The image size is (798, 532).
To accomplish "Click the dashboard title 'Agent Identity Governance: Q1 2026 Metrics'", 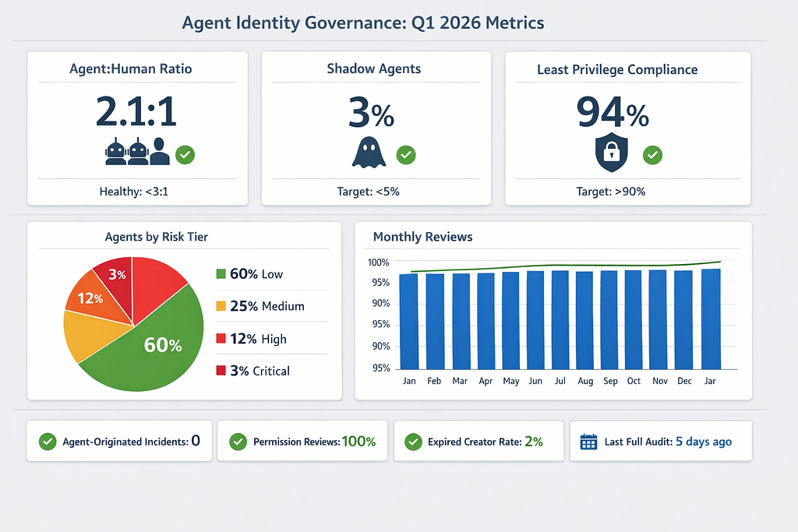I will (x=363, y=23).
